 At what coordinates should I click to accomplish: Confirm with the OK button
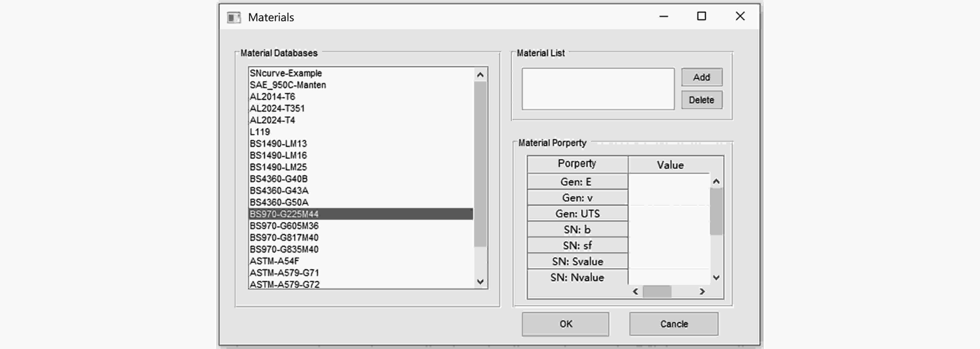pos(565,324)
